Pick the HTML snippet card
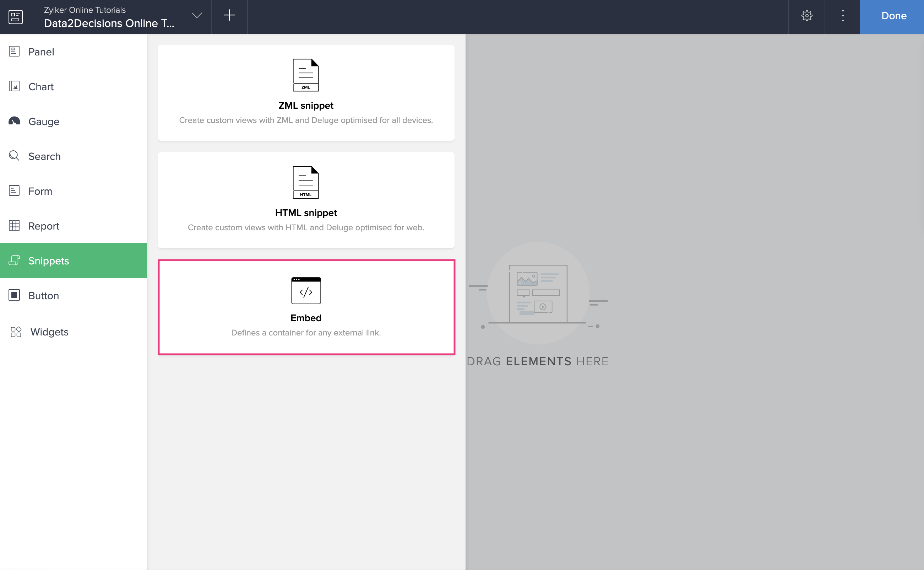The height and width of the screenshot is (570, 924). [306, 200]
